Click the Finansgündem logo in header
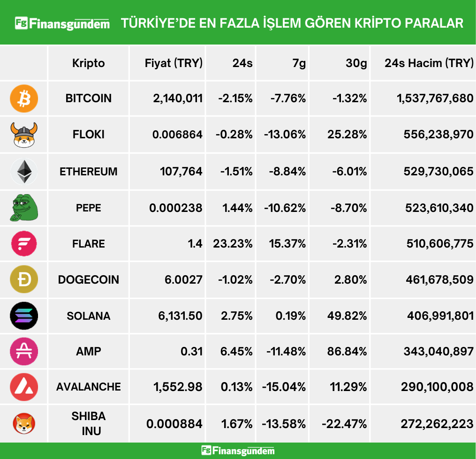The image size is (476, 459). click(x=62, y=23)
